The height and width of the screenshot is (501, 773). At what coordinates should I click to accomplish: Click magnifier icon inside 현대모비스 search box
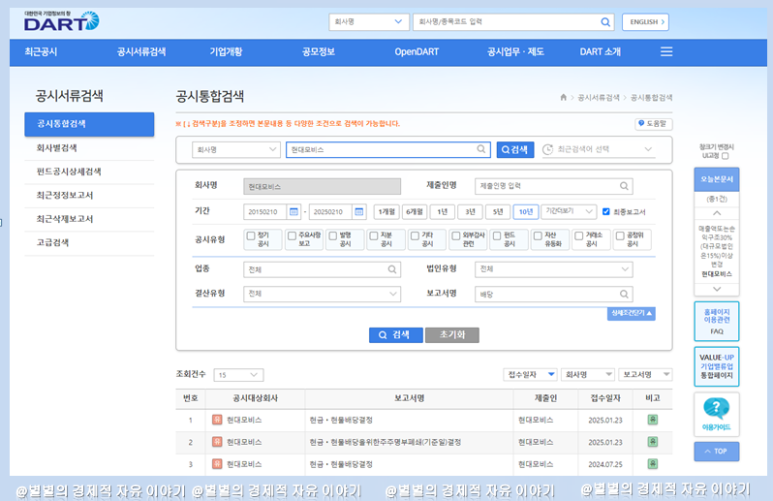point(481,149)
